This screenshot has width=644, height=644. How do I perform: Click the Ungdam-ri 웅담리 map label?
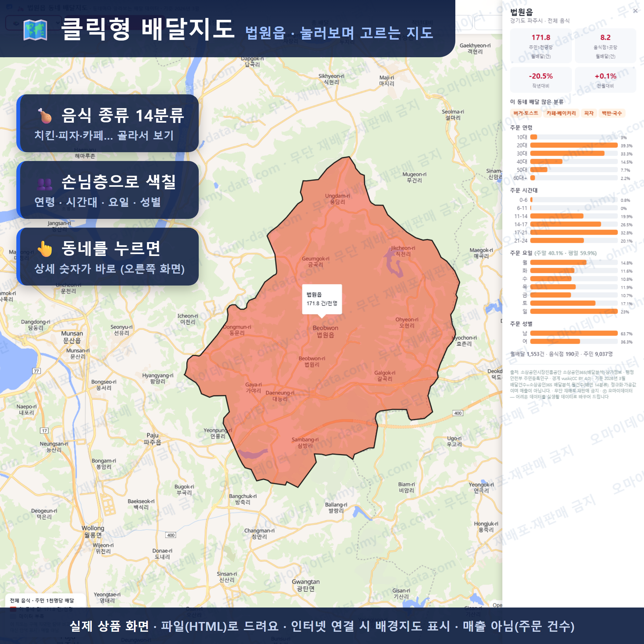(337, 199)
